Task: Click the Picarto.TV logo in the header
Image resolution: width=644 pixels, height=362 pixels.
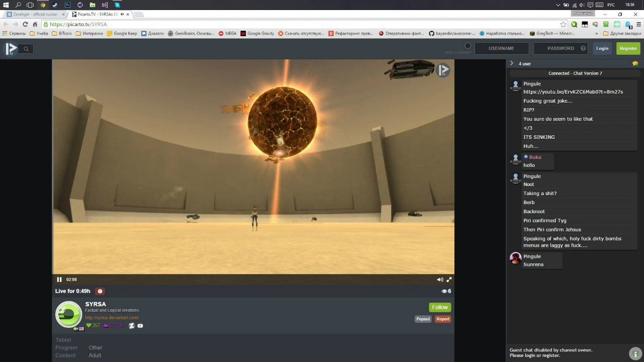Action: point(11,49)
